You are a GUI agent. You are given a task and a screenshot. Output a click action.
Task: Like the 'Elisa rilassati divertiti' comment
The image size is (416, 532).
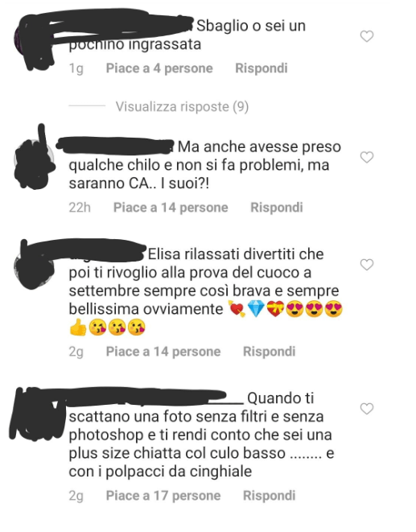(366, 264)
